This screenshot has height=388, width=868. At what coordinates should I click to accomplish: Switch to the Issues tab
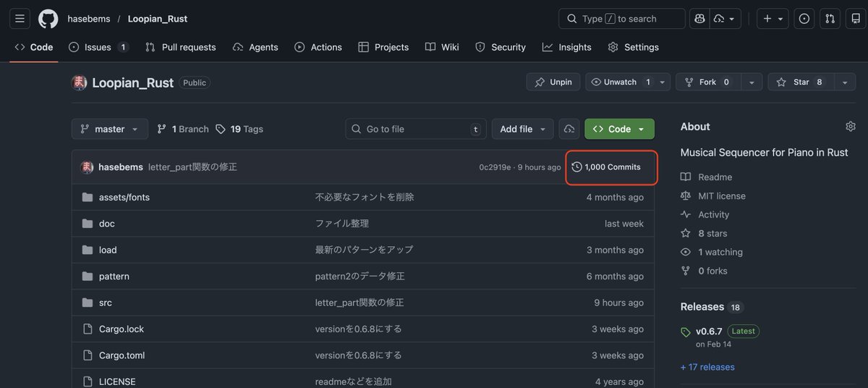(x=98, y=47)
